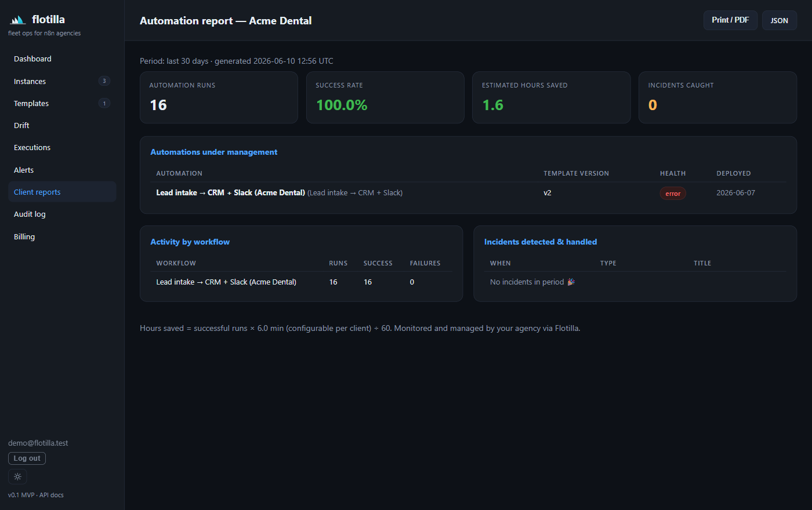Go to the Billing page
This screenshot has height=510, width=812.
click(x=62, y=236)
